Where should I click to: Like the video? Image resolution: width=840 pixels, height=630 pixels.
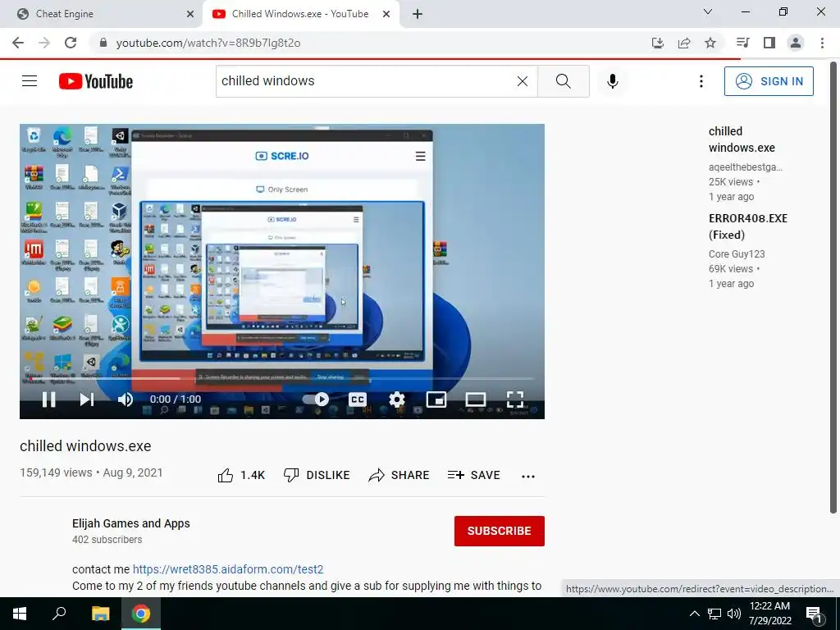[241, 475]
